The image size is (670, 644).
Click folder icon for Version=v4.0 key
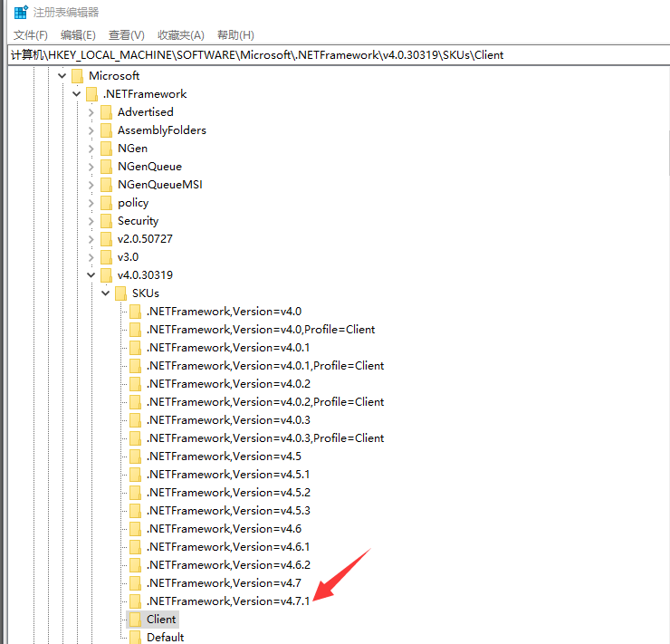(x=136, y=312)
